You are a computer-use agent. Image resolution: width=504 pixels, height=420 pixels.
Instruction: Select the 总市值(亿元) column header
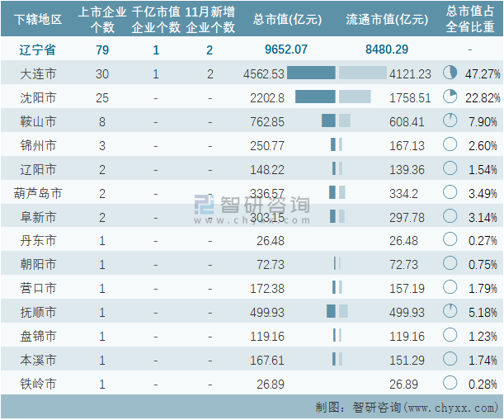(286, 19)
